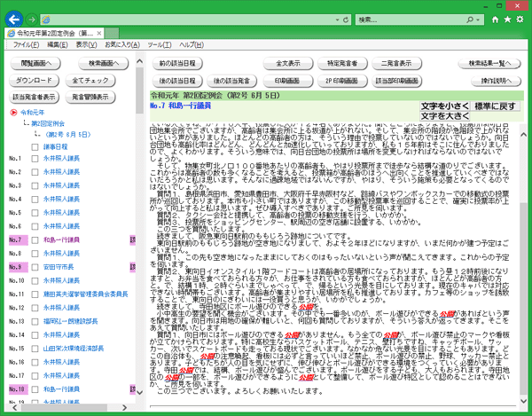Tick the No.7 和島一行議員 checkbox
532x416 pixels.
pyautogui.click(x=35, y=239)
